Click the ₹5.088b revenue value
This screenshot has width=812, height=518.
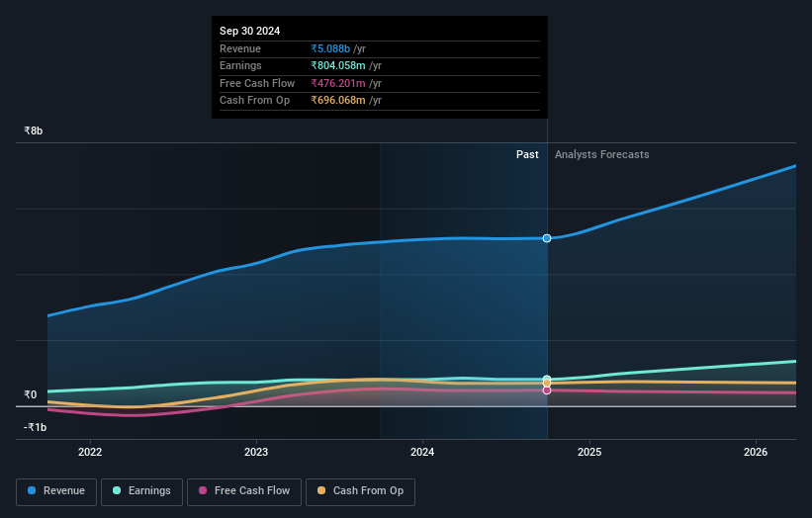pyautogui.click(x=330, y=48)
